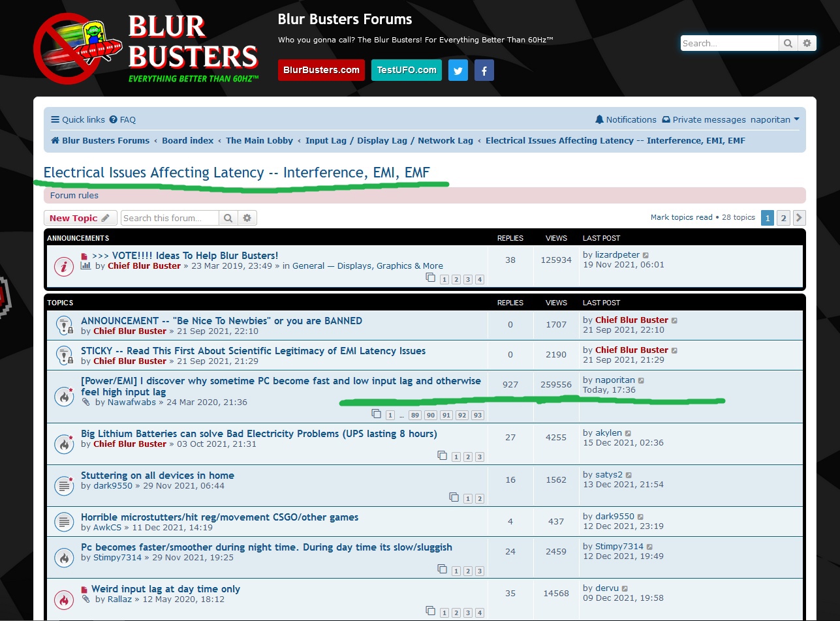Click the Blur Busters logo image

(146, 48)
